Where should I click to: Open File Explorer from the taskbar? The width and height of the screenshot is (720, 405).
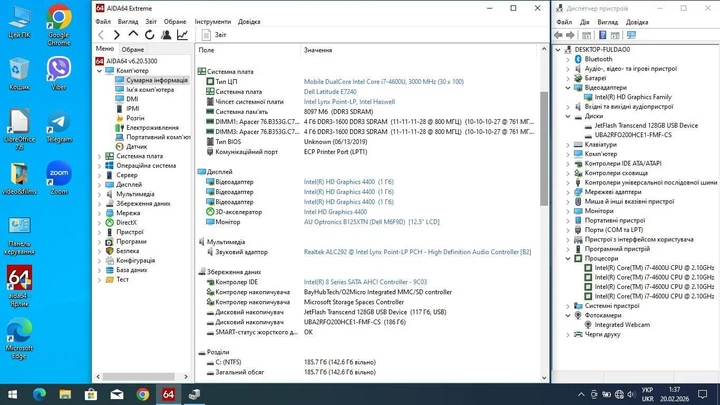coord(65,394)
